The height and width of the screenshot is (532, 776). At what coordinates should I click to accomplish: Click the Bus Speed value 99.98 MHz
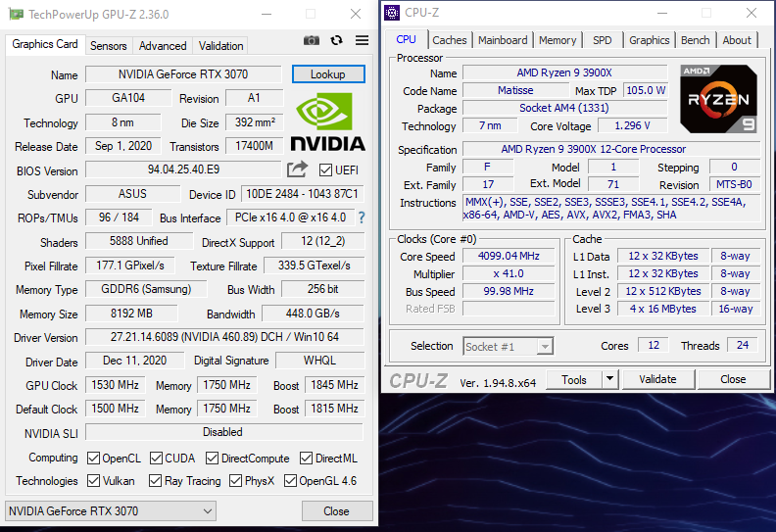tap(509, 291)
